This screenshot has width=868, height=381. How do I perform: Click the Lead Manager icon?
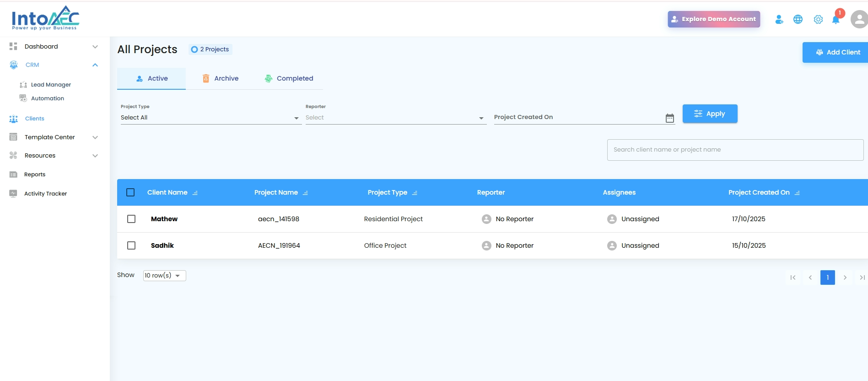(23, 85)
